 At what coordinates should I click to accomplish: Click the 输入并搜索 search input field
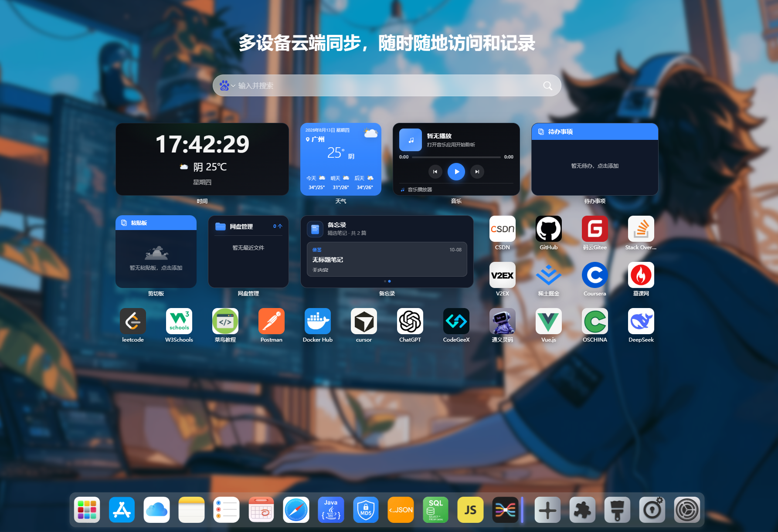pos(388,85)
